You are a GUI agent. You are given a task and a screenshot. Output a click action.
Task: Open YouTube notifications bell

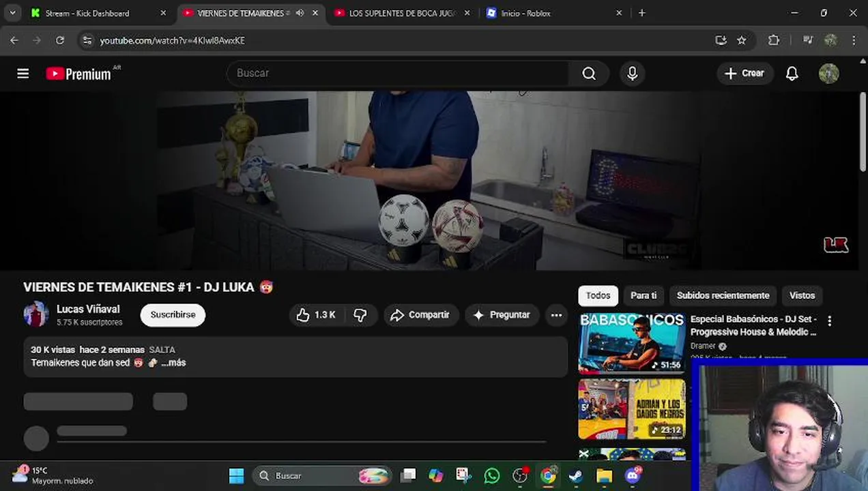pyautogui.click(x=792, y=74)
